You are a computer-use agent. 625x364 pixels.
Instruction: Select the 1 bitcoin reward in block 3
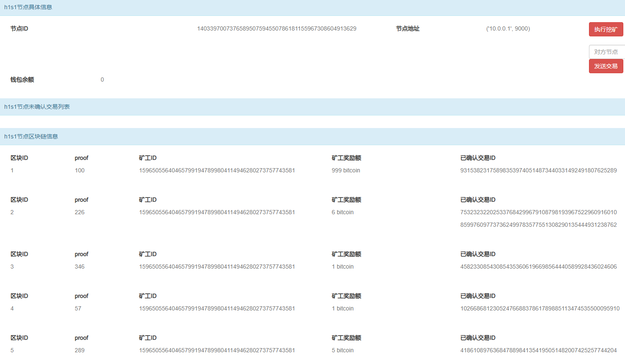pyautogui.click(x=343, y=267)
